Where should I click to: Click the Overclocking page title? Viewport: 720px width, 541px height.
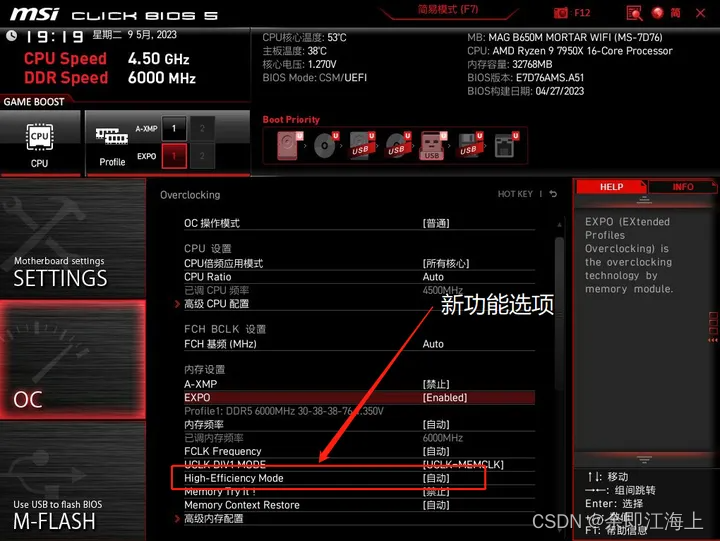190,195
